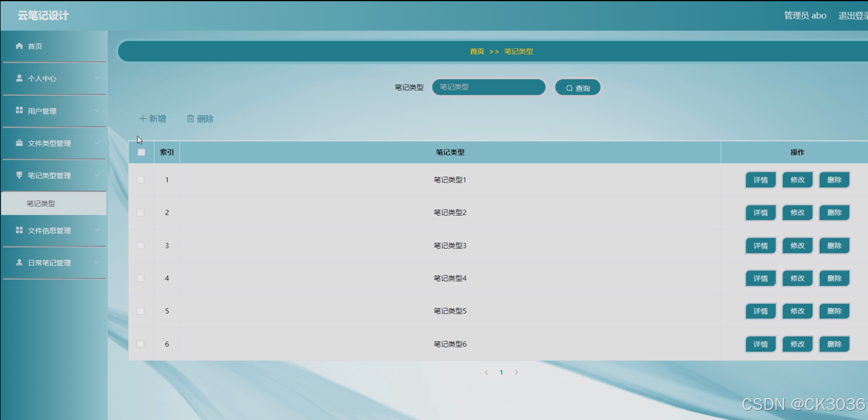868x420 pixels.
Task: Click 修改 for 笔记类型6
Action: [x=798, y=344]
